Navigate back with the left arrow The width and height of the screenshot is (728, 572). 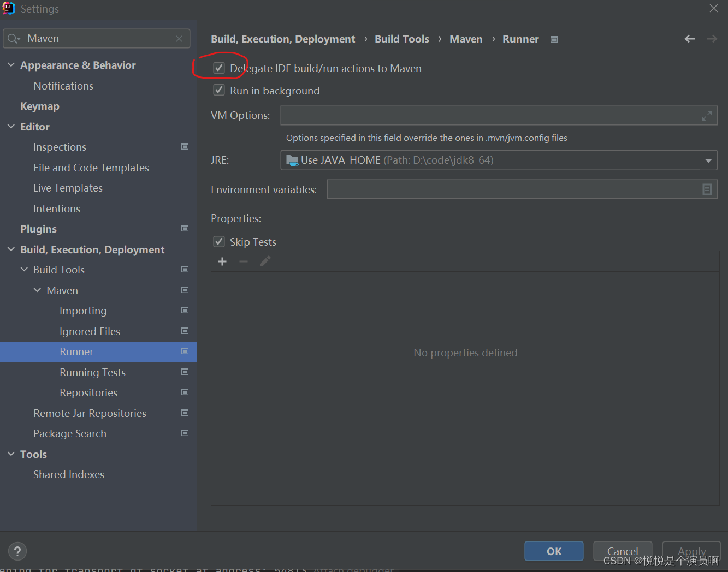690,39
